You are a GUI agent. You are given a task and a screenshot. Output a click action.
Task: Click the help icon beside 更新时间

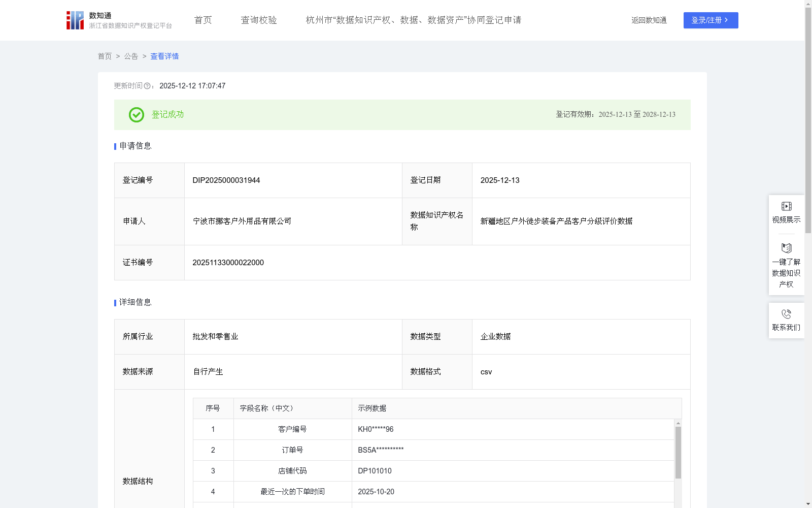tap(147, 86)
